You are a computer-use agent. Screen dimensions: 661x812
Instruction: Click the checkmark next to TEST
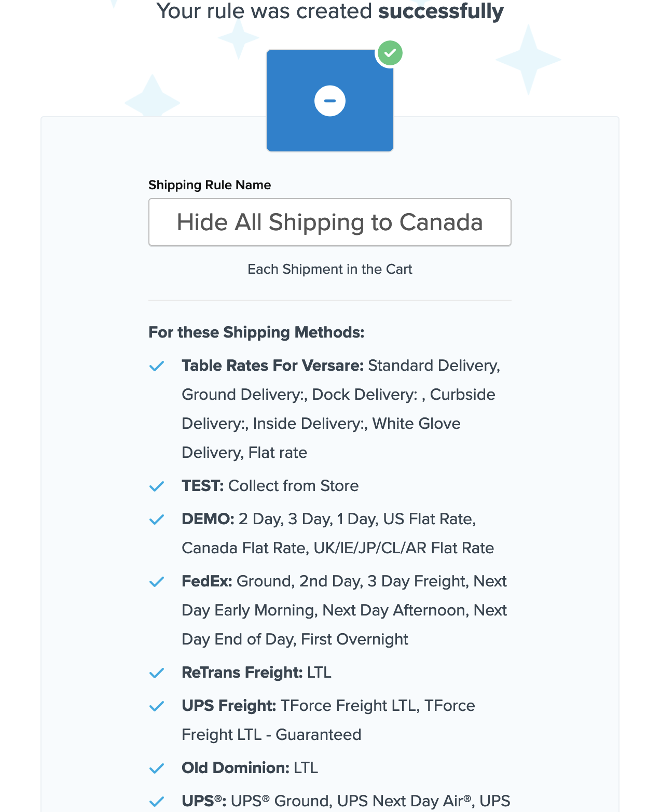157,486
